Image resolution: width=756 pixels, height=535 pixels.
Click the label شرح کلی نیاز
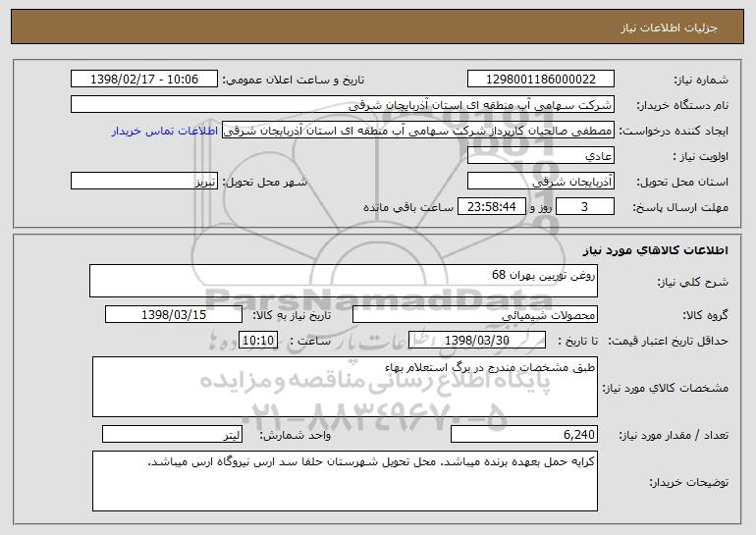tap(693, 282)
